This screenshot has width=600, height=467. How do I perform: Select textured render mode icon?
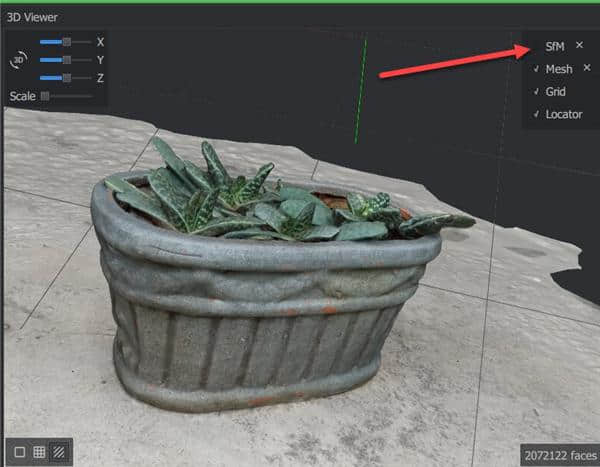(x=59, y=452)
